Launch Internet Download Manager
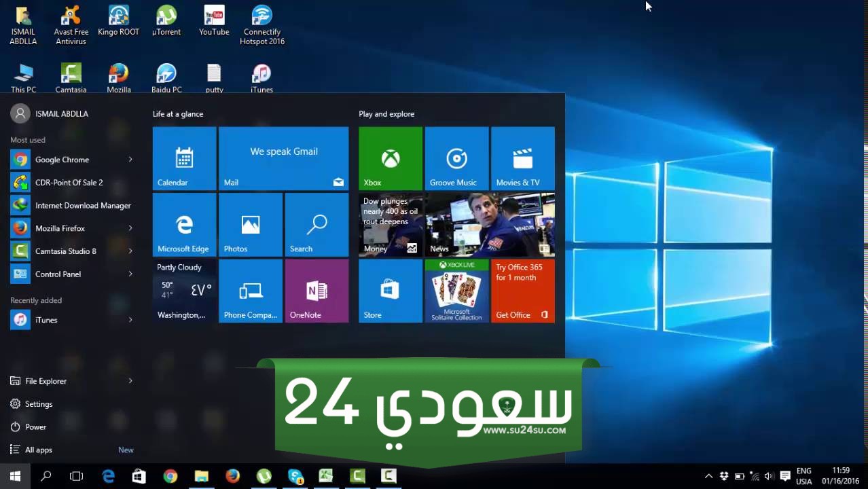This screenshot has width=868, height=489. 72,206
